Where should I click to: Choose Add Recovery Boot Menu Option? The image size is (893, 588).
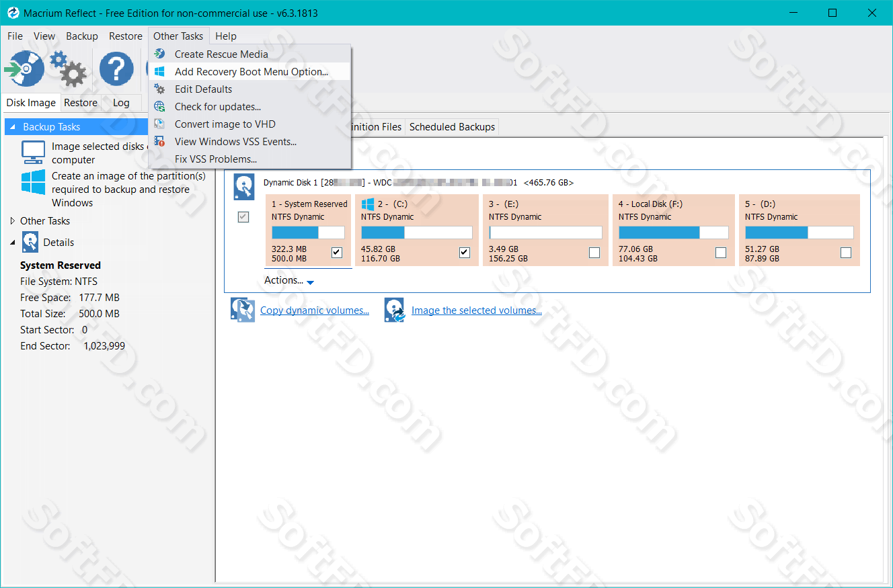(x=249, y=71)
